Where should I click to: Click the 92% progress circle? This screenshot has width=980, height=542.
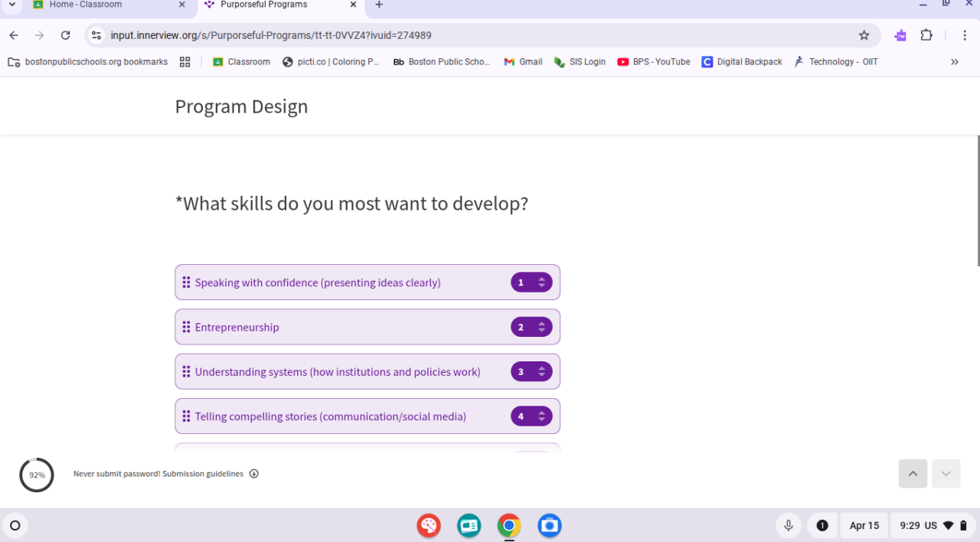[x=37, y=475]
